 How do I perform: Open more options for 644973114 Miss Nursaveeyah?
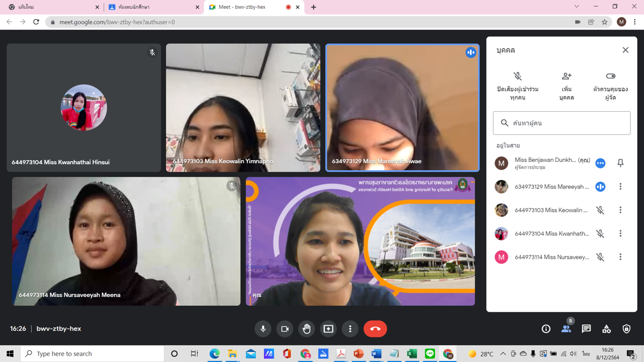tap(621, 257)
